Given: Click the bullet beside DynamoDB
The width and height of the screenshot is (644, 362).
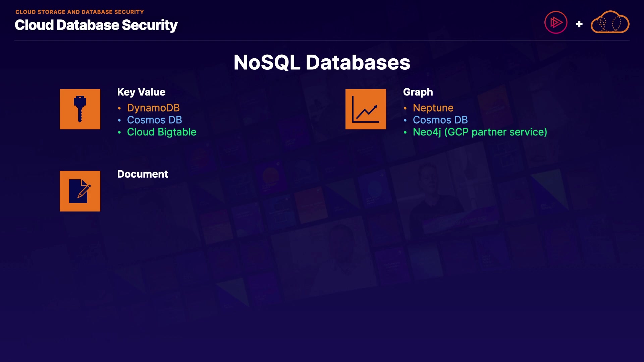Looking at the screenshot, I should [119, 108].
